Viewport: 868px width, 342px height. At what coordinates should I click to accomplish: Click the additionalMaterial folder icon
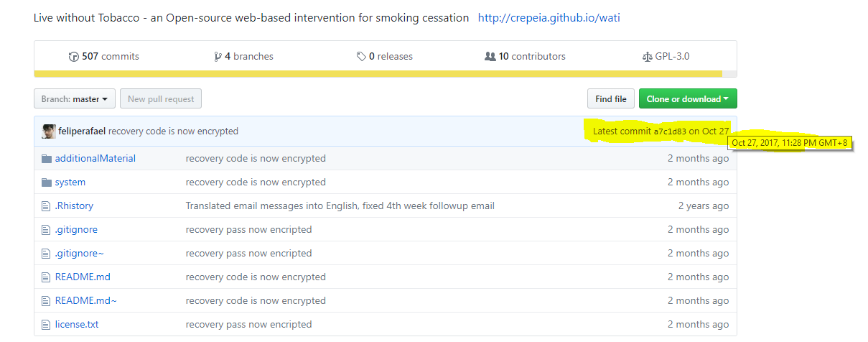pyautogui.click(x=47, y=158)
